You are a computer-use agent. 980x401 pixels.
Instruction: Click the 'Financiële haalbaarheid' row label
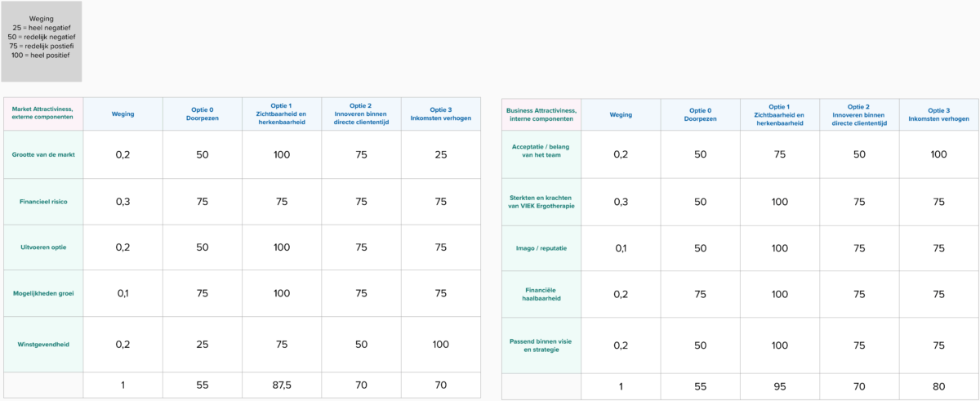[541, 293]
